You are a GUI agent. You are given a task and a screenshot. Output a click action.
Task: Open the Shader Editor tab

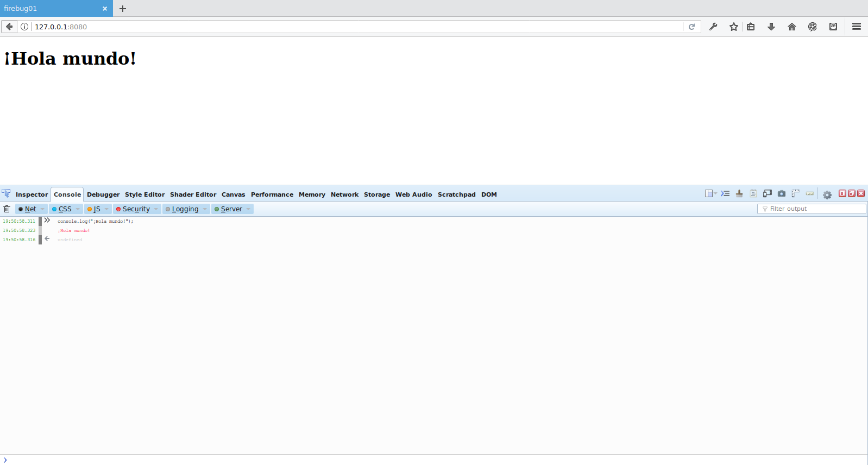click(193, 194)
